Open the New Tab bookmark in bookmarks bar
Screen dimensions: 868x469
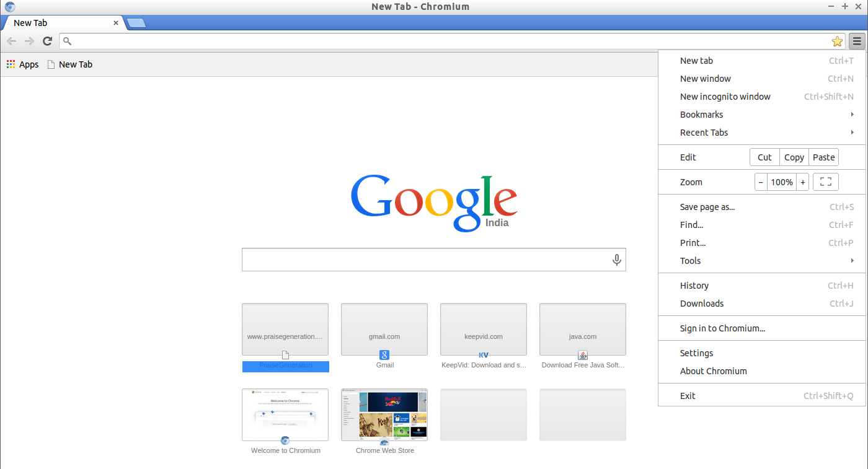click(x=70, y=64)
